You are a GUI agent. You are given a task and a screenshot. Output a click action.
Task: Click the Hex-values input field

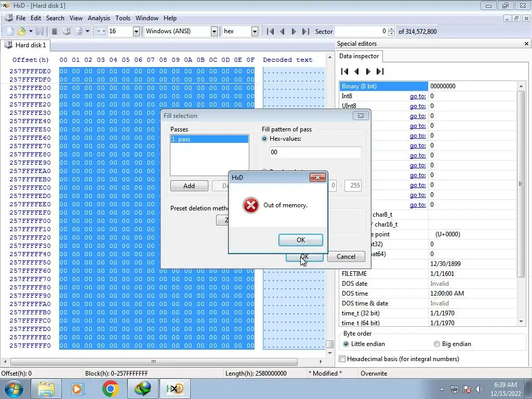[x=315, y=152]
